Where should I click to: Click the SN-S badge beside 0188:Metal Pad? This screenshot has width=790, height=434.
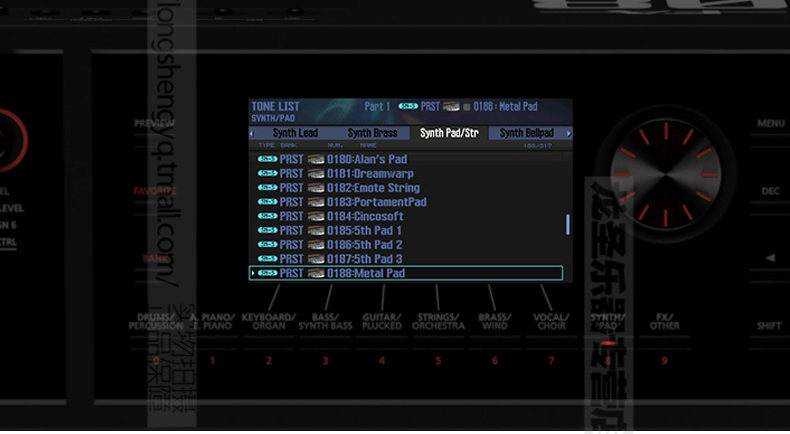pos(267,273)
